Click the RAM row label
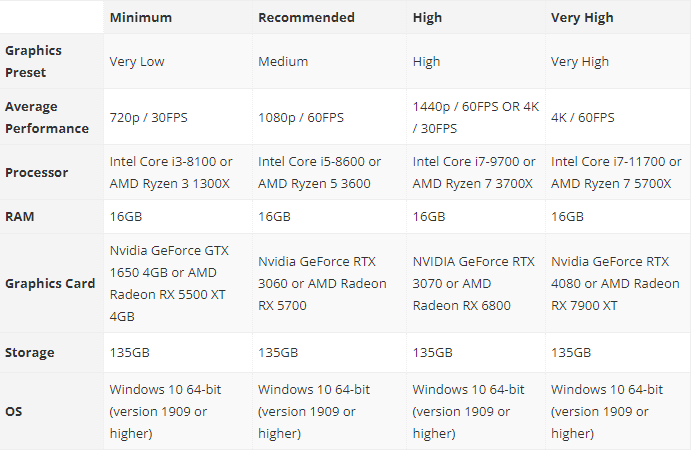 pos(19,217)
